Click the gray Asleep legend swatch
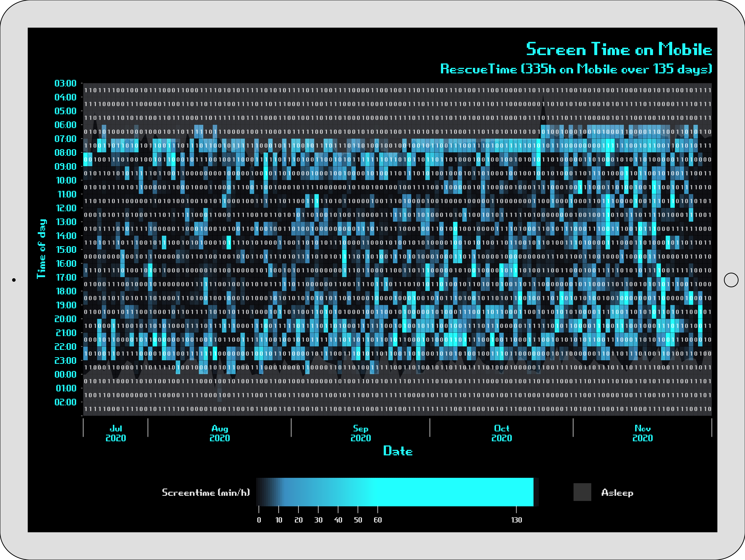 click(x=582, y=492)
